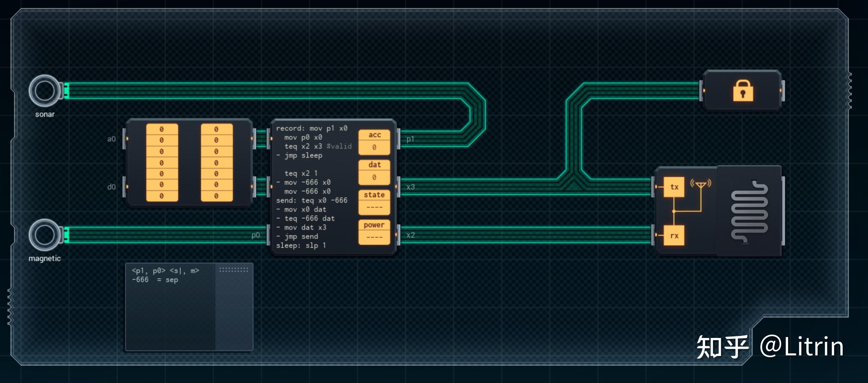This screenshot has width=868, height=383.
Task: Place cursor on 'sleep: slp 1' line
Action: [301, 245]
